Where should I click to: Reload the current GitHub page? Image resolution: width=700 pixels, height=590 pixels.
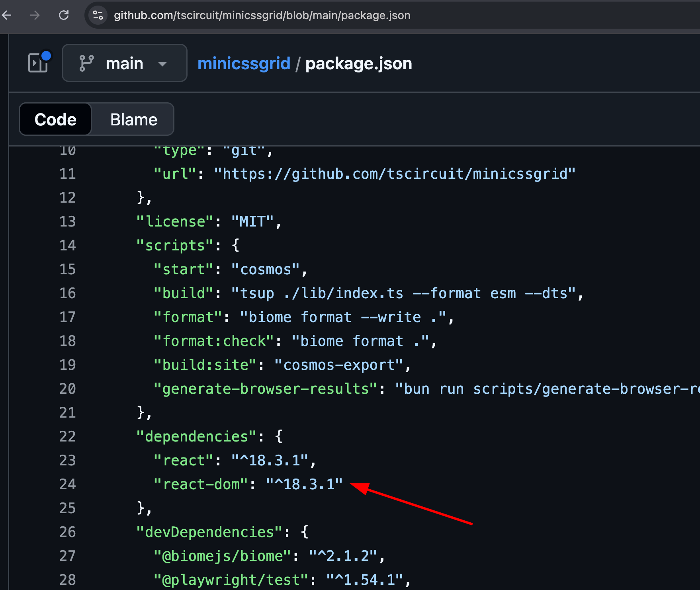[x=64, y=16]
